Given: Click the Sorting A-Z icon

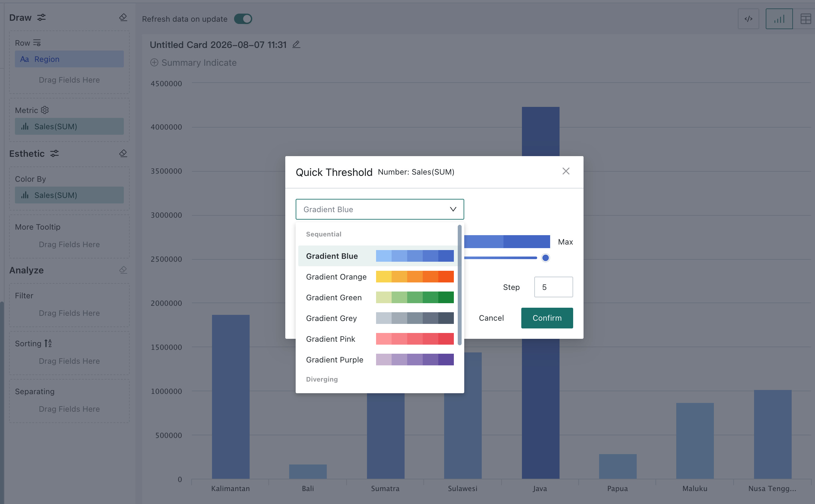Looking at the screenshot, I should click(x=48, y=343).
